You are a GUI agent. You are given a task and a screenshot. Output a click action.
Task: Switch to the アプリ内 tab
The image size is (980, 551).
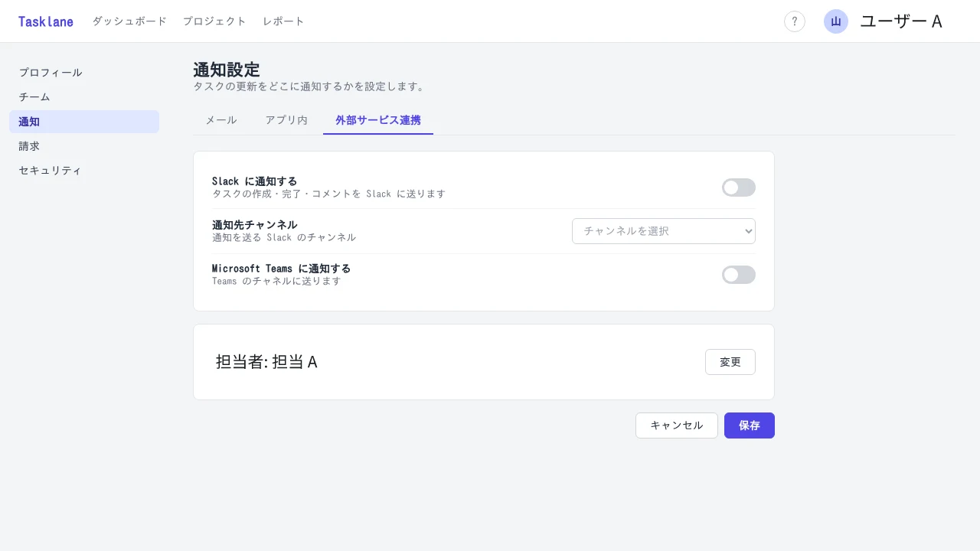point(286,121)
